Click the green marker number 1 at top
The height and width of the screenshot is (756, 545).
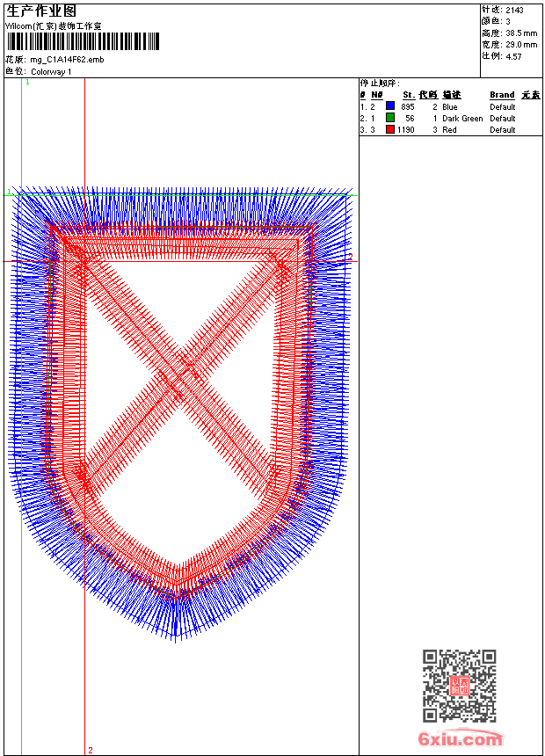[27, 82]
